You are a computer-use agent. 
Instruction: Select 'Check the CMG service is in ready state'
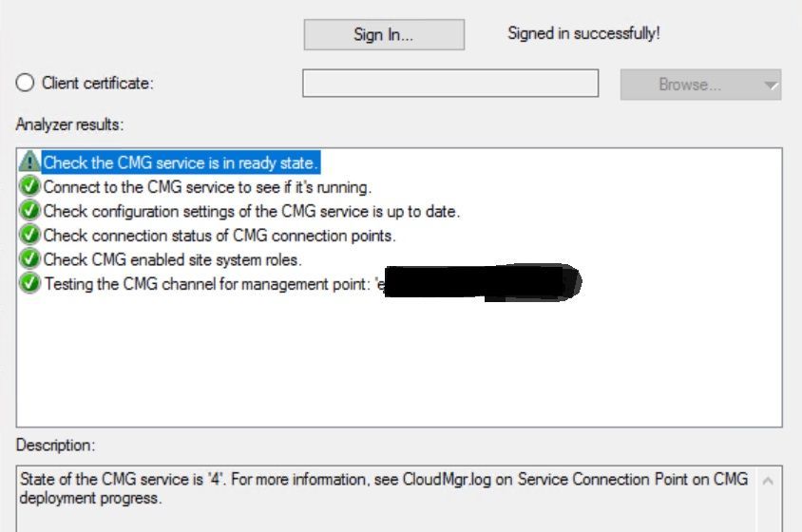click(x=181, y=162)
